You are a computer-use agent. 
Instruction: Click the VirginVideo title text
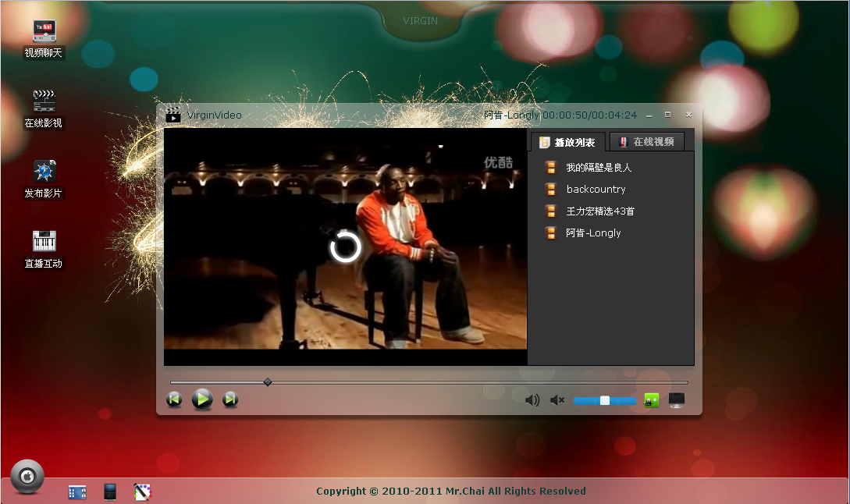[x=214, y=115]
